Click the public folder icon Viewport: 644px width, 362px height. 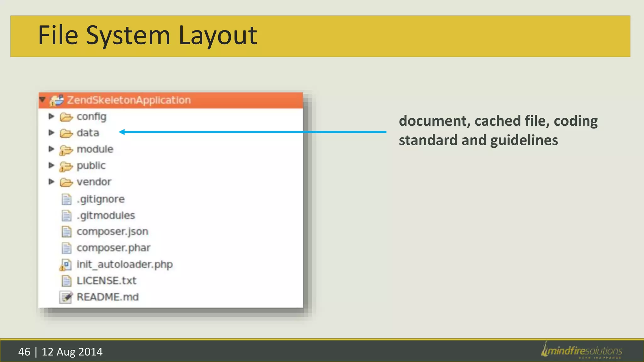(x=66, y=166)
